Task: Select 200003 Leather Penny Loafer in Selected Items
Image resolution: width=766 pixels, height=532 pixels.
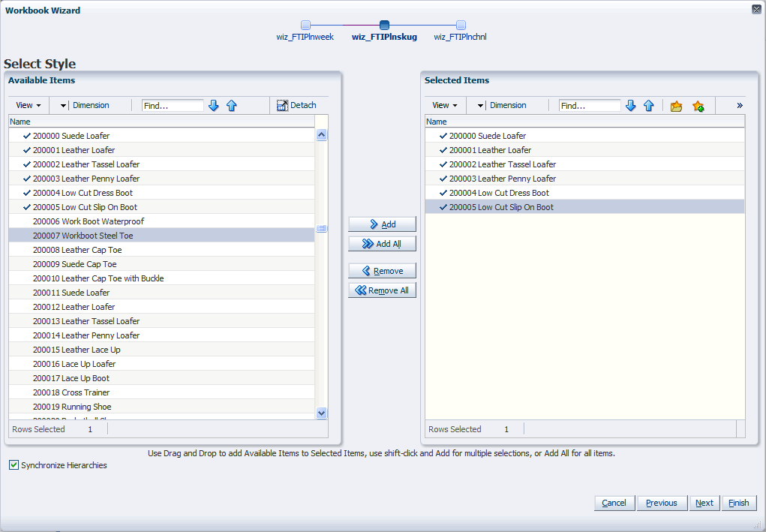Action: pyautogui.click(x=584, y=179)
